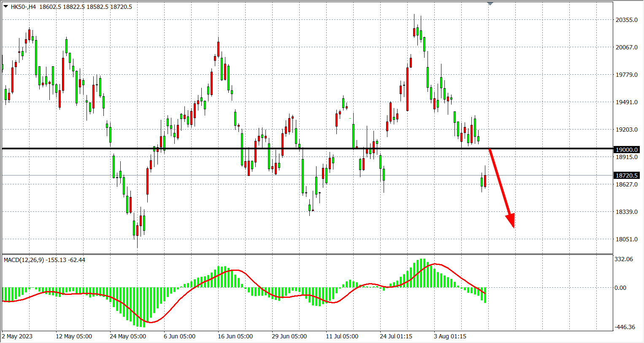The width and height of the screenshot is (644, 343).
Task: Click the 18051.0 price axis label
Action: point(626,239)
